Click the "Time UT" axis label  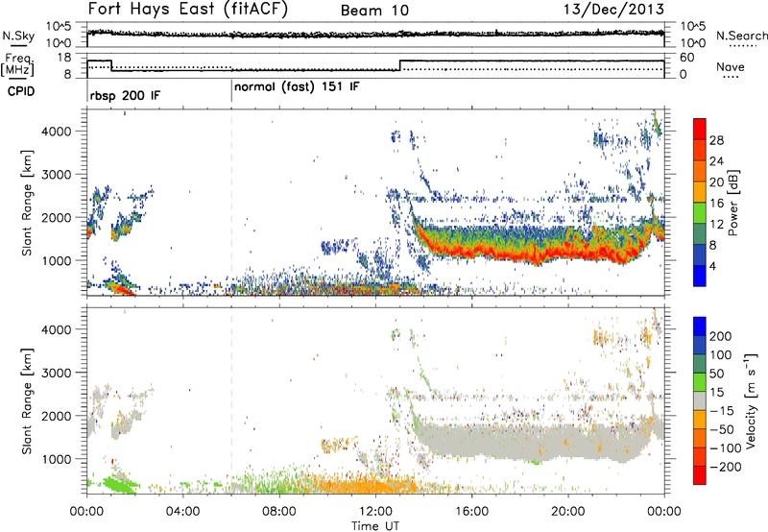[375, 526]
